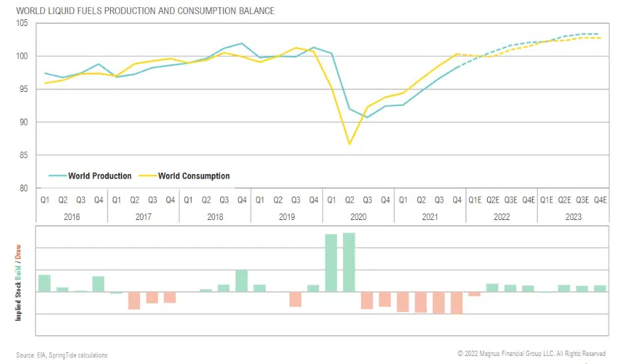Click the 2023 year label
Image resolution: width=618 pixels, height=364 pixels.
(x=573, y=217)
